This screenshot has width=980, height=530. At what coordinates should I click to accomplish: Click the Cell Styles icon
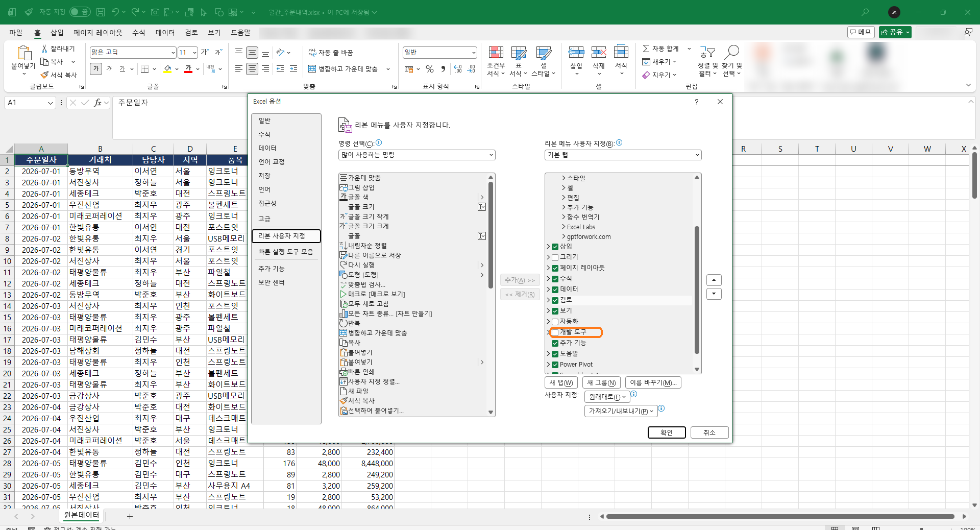(x=544, y=52)
